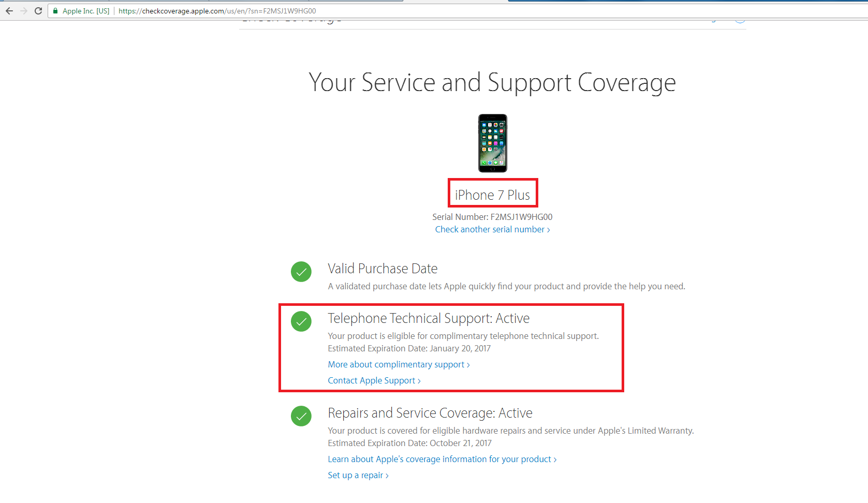The width and height of the screenshot is (868, 503).
Task: Click the validated purchase date description text
Action: point(506,286)
